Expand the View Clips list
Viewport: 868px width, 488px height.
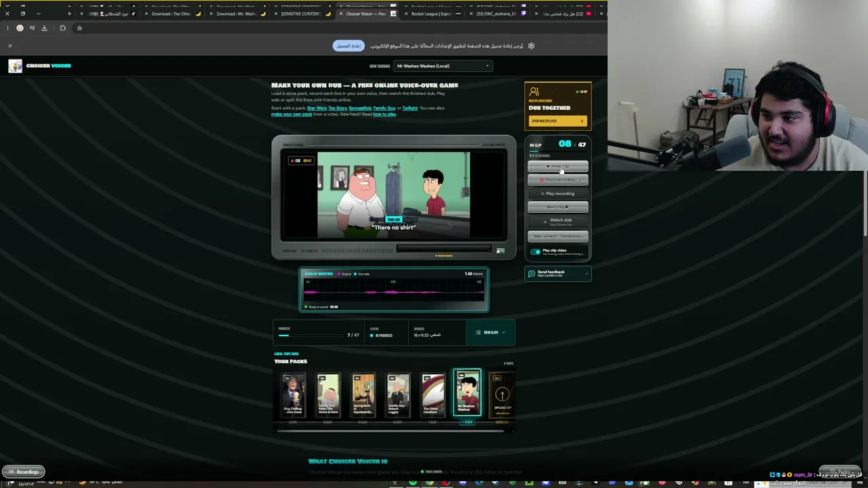(490, 332)
